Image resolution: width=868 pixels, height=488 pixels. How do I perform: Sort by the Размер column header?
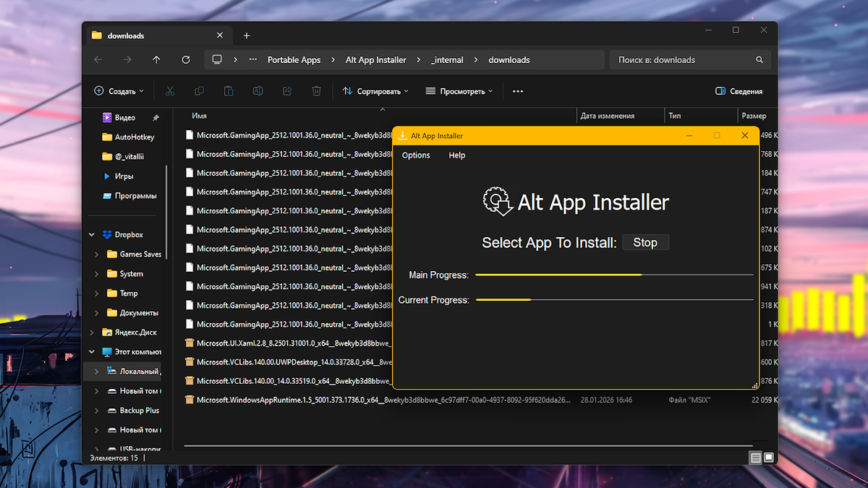753,116
